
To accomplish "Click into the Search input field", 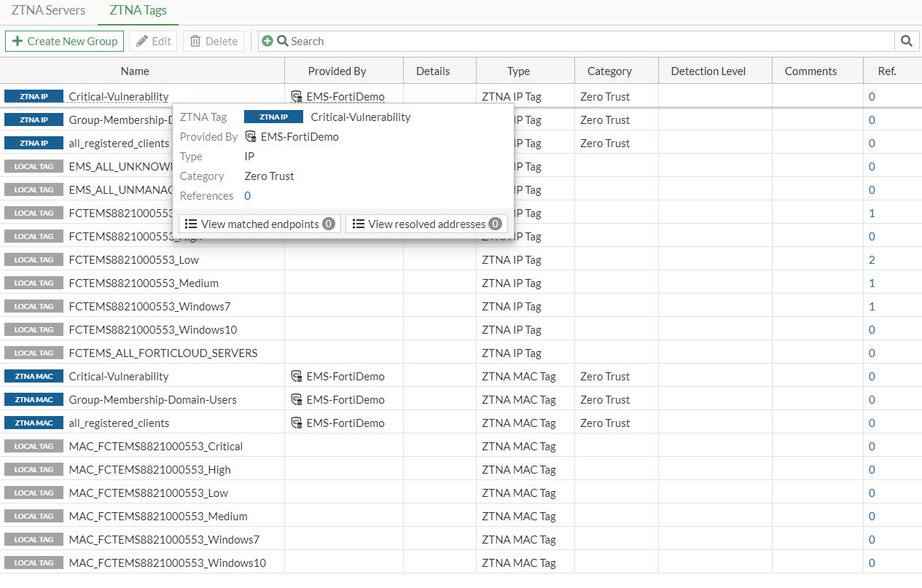I will tap(583, 42).
